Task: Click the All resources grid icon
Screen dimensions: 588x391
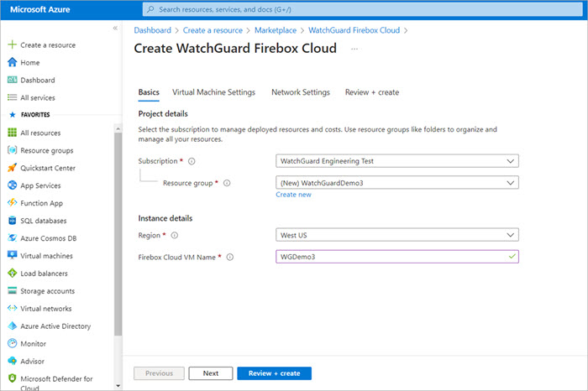Action: 12,133
